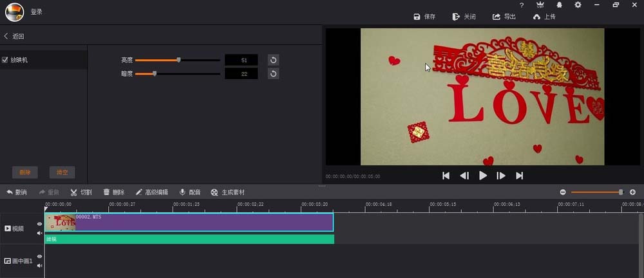Open settings gear in title bar

click(578, 5)
